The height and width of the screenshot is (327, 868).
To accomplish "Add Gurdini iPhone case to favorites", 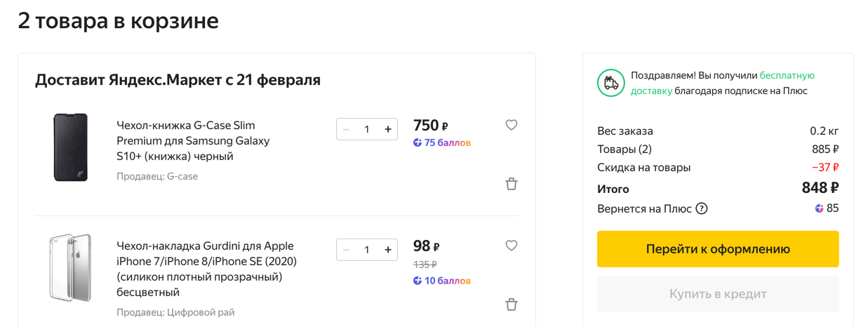I will 512,246.
